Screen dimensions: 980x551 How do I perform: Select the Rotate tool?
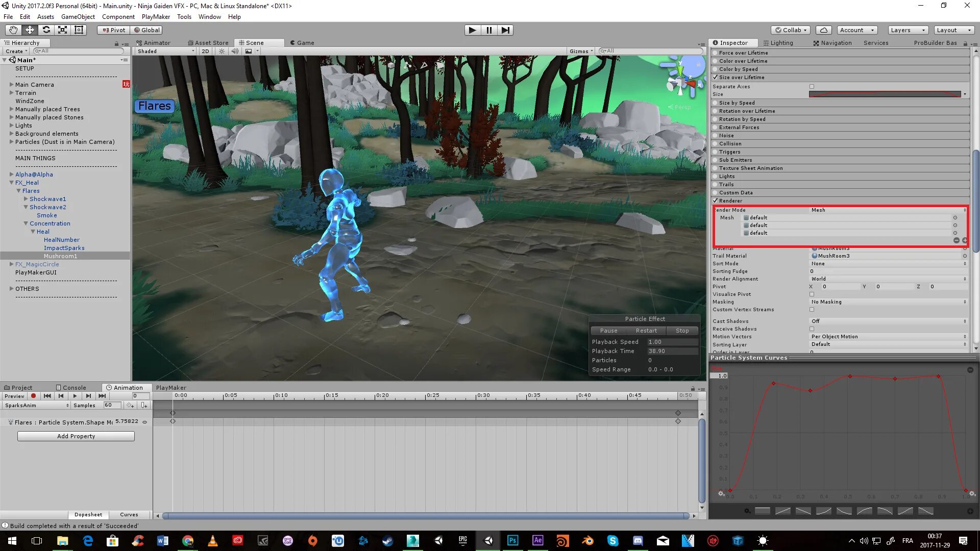click(46, 30)
